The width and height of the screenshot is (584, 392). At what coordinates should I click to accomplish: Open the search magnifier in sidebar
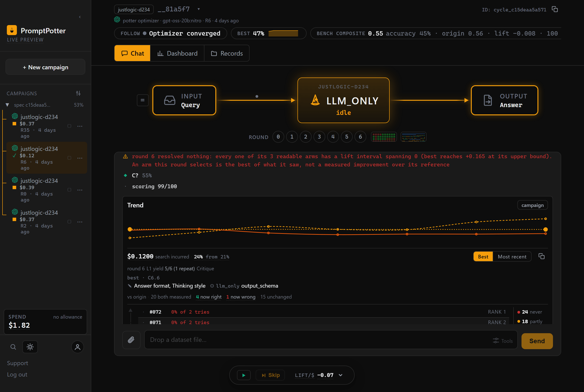(x=13, y=347)
